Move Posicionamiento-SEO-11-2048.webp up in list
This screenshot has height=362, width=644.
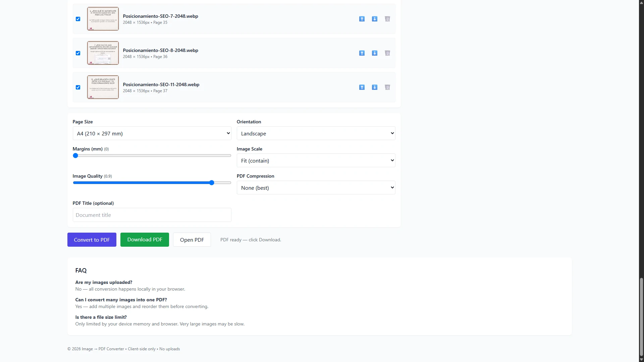[x=362, y=87]
